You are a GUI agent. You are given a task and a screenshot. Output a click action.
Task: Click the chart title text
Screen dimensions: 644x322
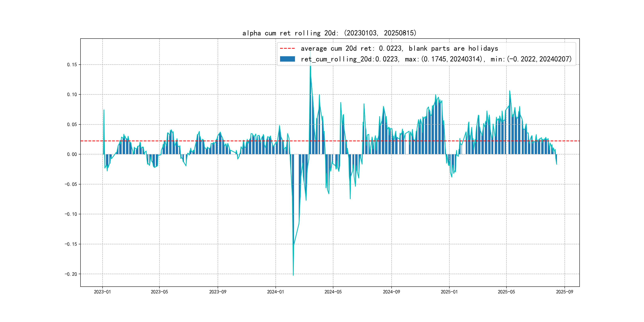[329, 33]
